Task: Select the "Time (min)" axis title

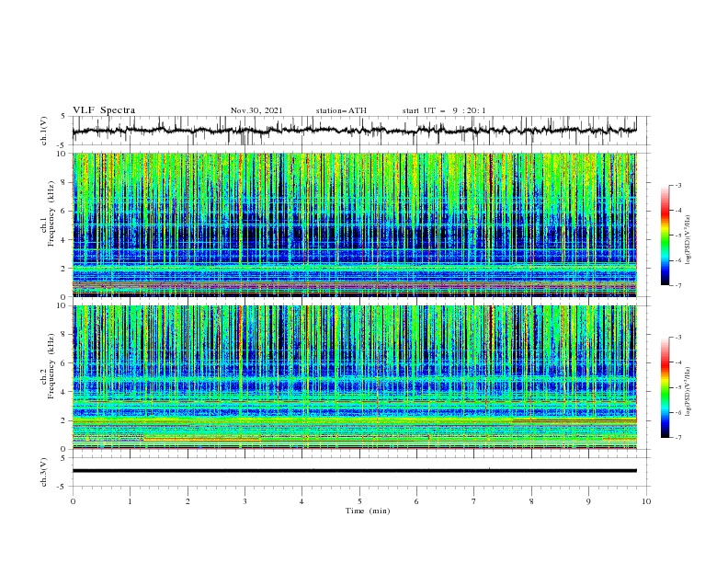Action: pos(368,511)
